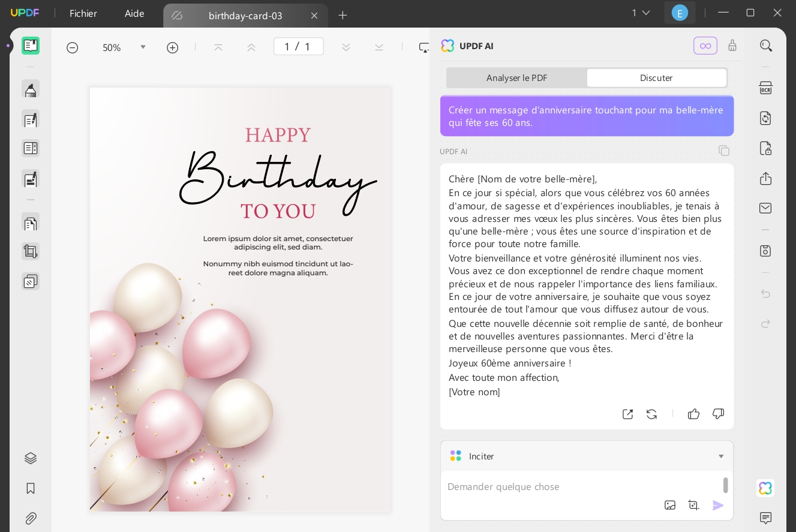Switch to the Analyser le PDF tab
The width and height of the screenshot is (796, 532).
tap(516, 78)
